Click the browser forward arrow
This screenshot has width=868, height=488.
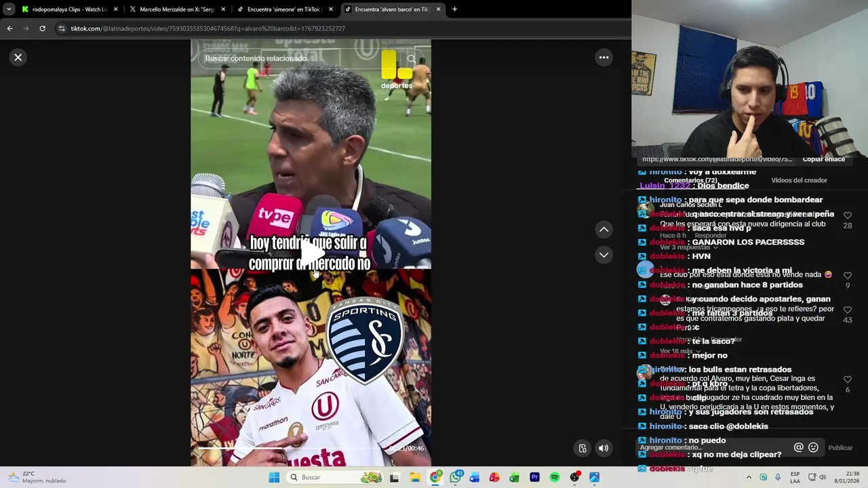point(26,28)
